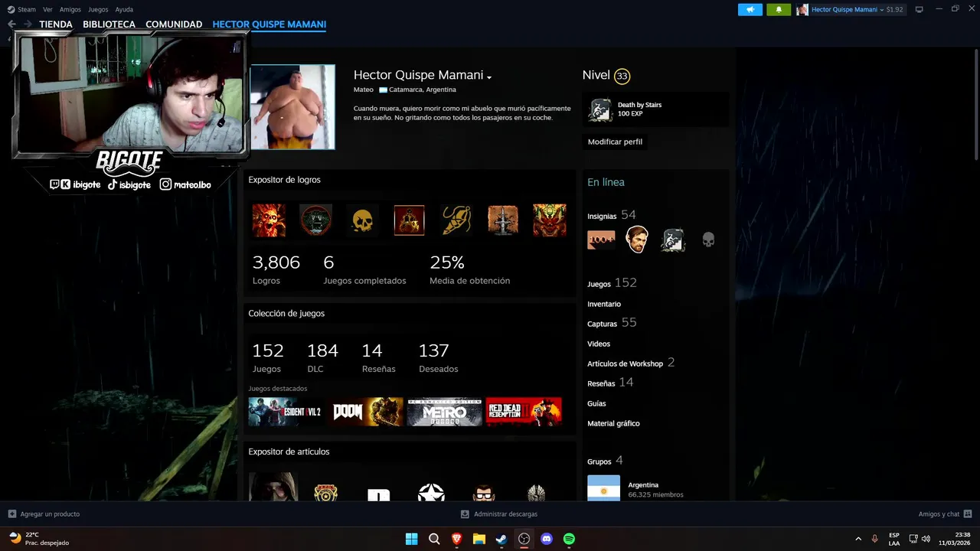Open OBS Studio from the taskbar

[x=524, y=539]
